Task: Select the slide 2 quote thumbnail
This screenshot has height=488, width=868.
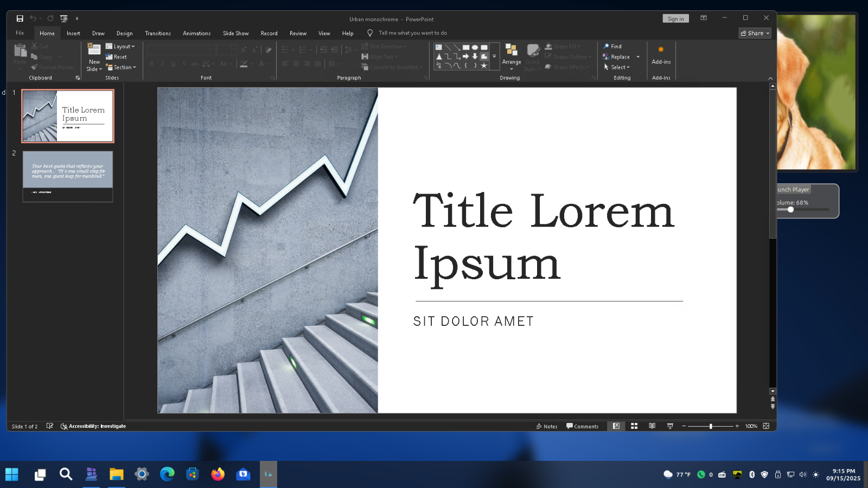Action: click(x=68, y=176)
